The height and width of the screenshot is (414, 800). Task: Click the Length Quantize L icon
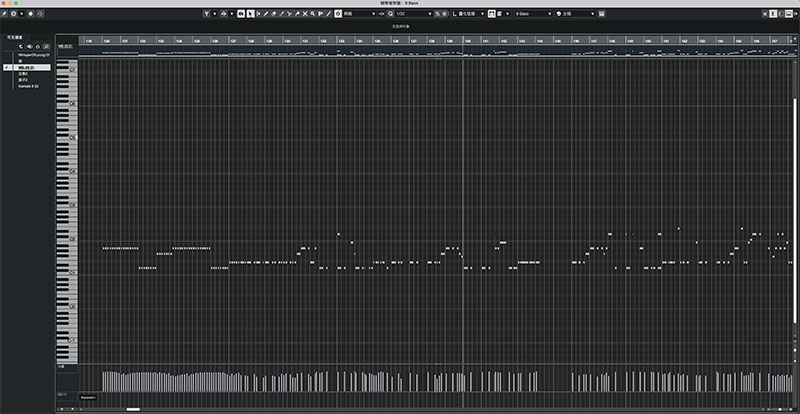pos(455,14)
